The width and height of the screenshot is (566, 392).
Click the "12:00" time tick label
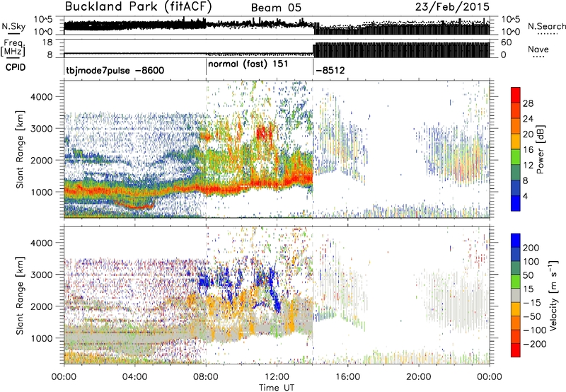pos(277,377)
